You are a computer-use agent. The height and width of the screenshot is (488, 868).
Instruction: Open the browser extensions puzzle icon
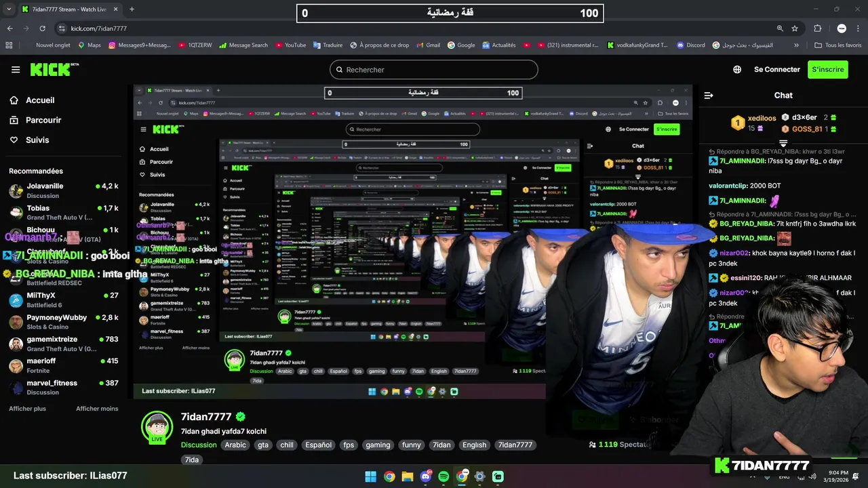point(817,28)
